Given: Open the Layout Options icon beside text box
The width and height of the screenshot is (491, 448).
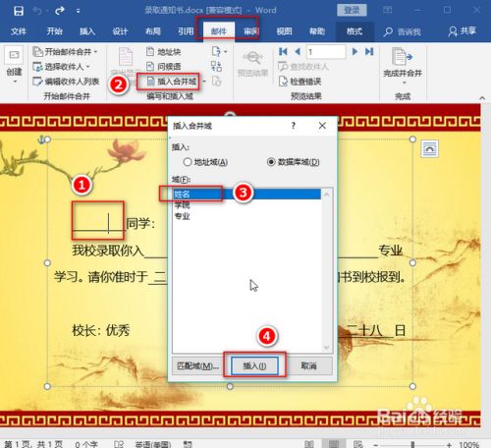Looking at the screenshot, I should click(x=429, y=148).
